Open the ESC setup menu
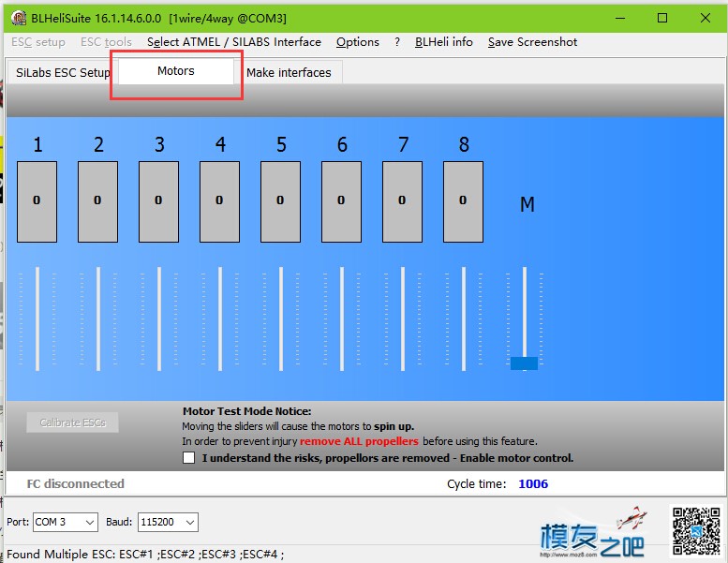 tap(38, 42)
